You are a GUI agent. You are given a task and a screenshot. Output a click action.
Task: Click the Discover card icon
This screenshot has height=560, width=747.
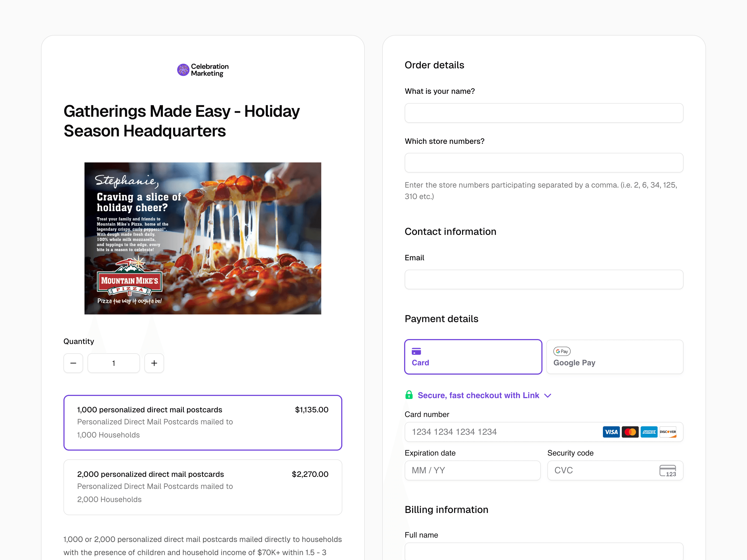tap(668, 432)
